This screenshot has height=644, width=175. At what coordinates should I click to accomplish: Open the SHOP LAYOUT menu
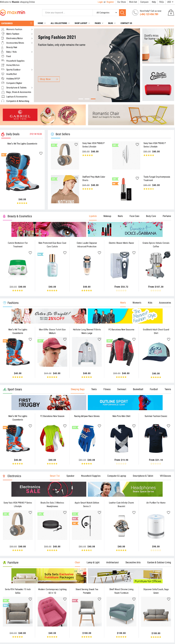82,23
